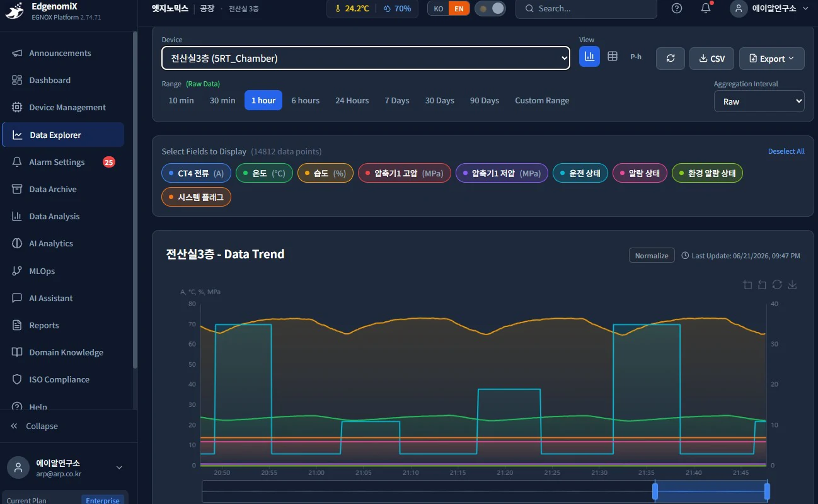
Task: Open the Device selection dropdown
Action: pos(366,59)
